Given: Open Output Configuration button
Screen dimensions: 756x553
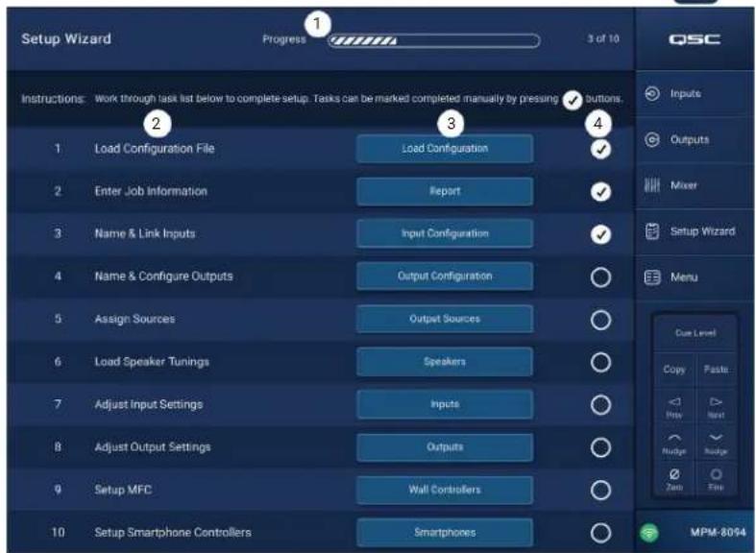Looking at the screenshot, I should (445, 276).
